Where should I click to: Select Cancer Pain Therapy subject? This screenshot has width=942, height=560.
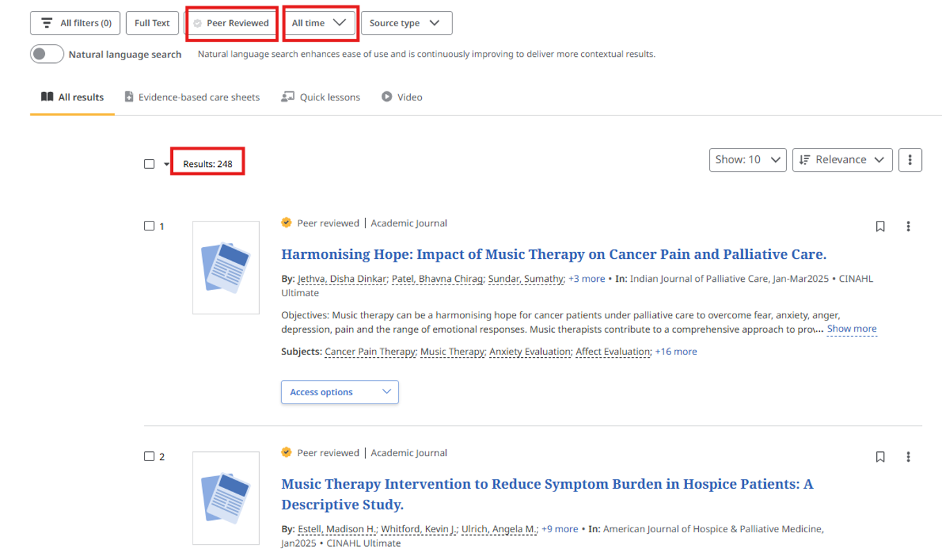pos(370,352)
